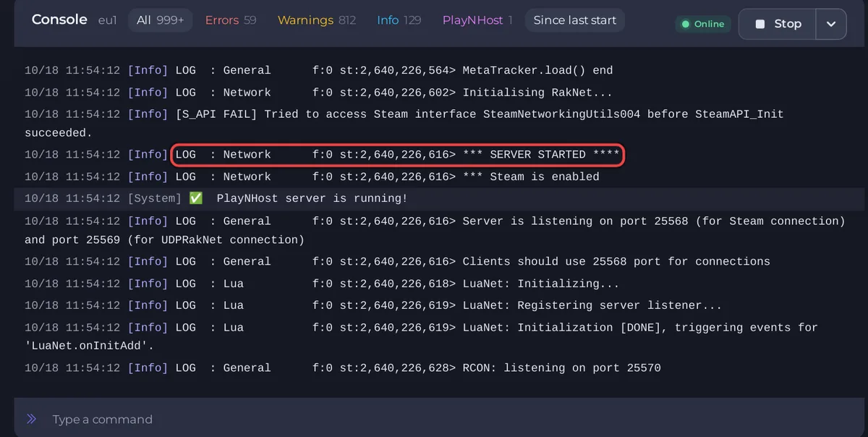Click the Stop server button
Image resolution: width=868 pixels, height=437 pixels.
click(x=777, y=24)
